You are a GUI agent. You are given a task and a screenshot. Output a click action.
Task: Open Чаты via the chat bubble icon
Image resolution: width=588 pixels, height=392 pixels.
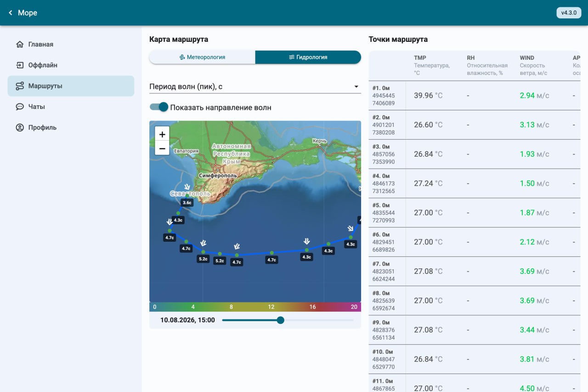(20, 107)
